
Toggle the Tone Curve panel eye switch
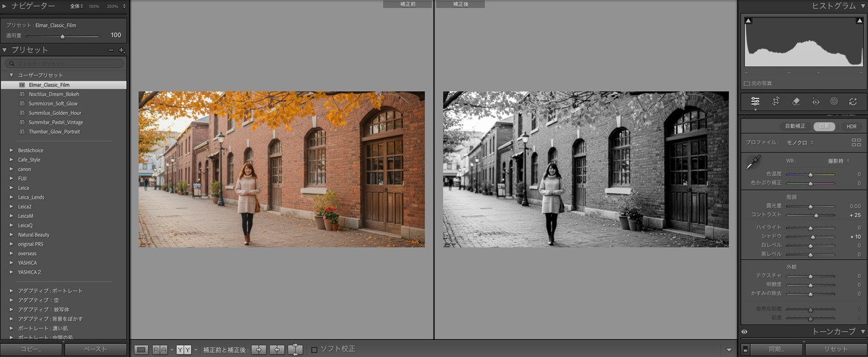[745, 332]
